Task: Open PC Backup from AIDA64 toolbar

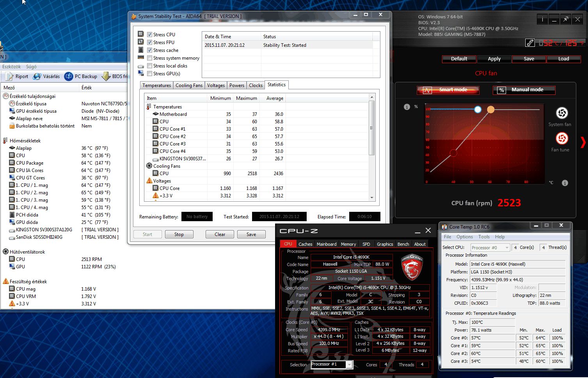Action: pos(81,76)
